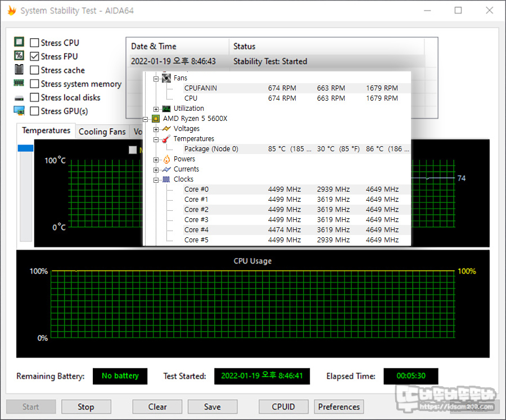Switch to the Temperatures tab
Screen dimensions: 506x420
tap(46, 130)
